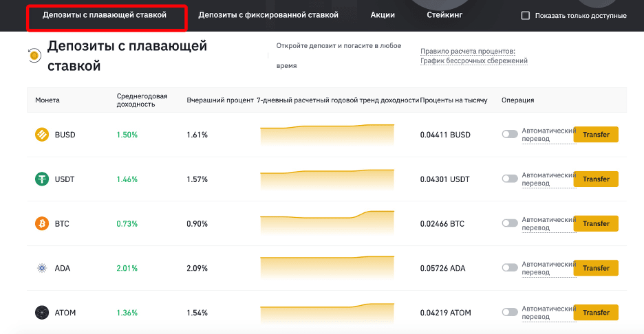Click 'Автоматический перевод' label in ADA row

(x=549, y=268)
